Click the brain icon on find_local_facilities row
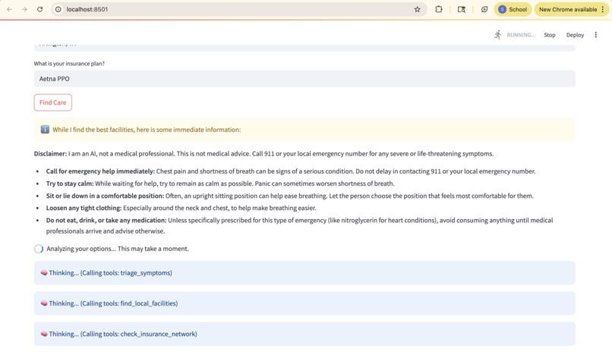The image size is (612, 364). tap(44, 303)
